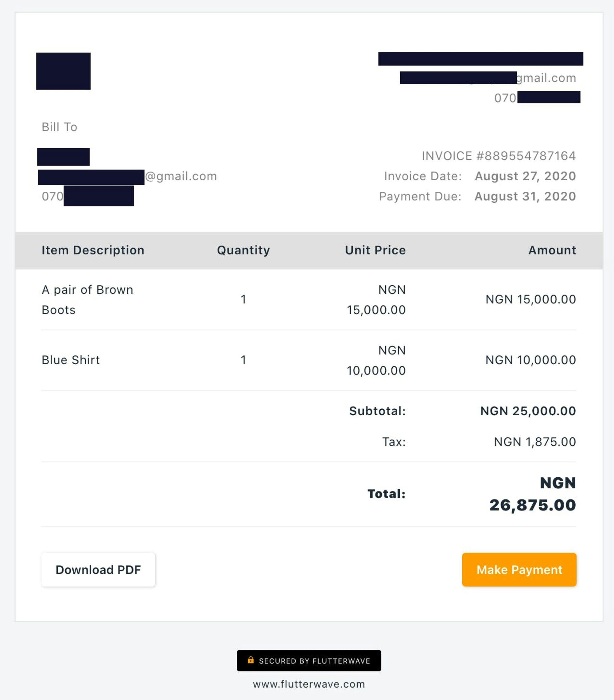Click the tax value NGN 1,875.00
614x700 pixels.
pyautogui.click(x=534, y=442)
